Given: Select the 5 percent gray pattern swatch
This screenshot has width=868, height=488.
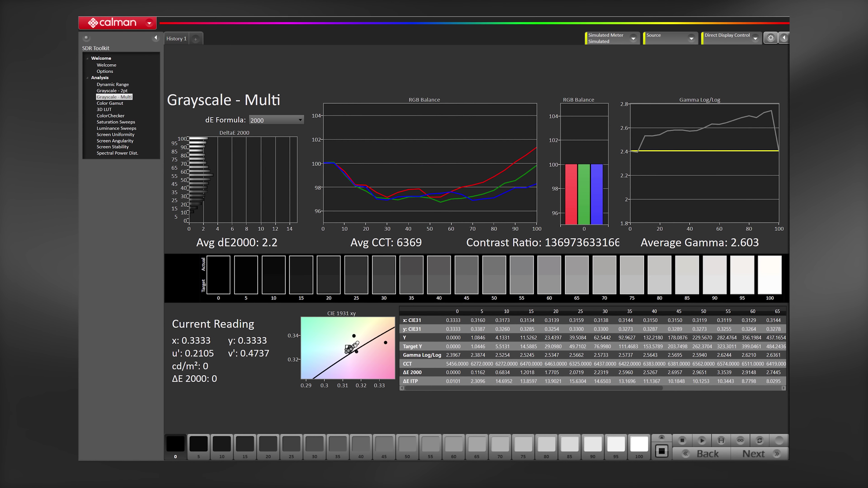Looking at the screenshot, I should (198, 447).
